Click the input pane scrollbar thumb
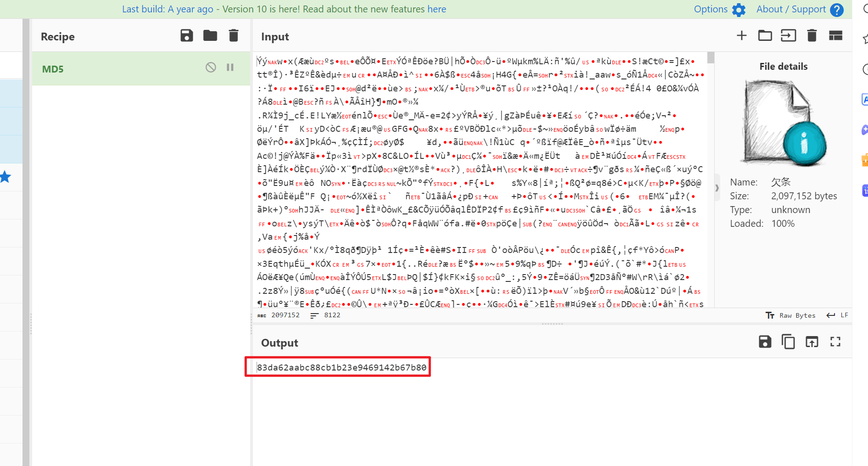The width and height of the screenshot is (868, 466). pos(711,57)
